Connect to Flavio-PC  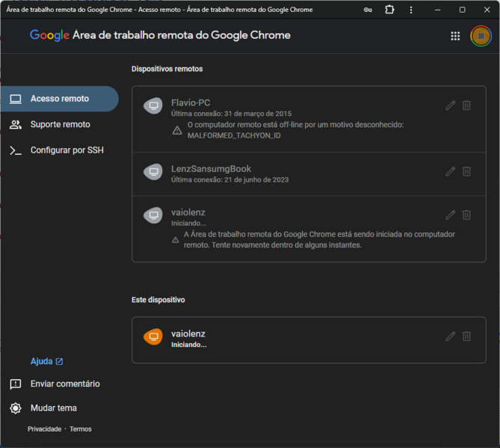pos(309,120)
